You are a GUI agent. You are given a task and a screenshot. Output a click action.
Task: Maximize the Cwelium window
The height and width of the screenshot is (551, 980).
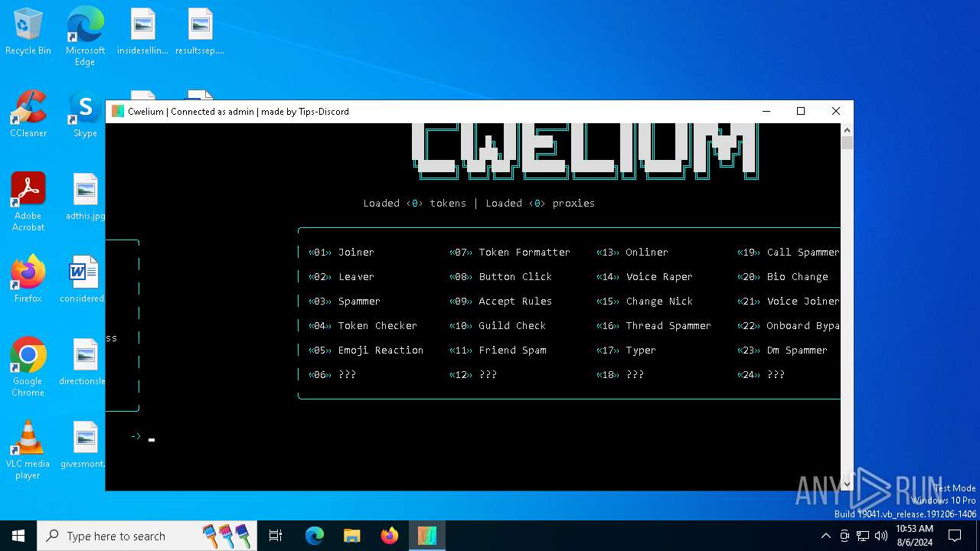801,111
